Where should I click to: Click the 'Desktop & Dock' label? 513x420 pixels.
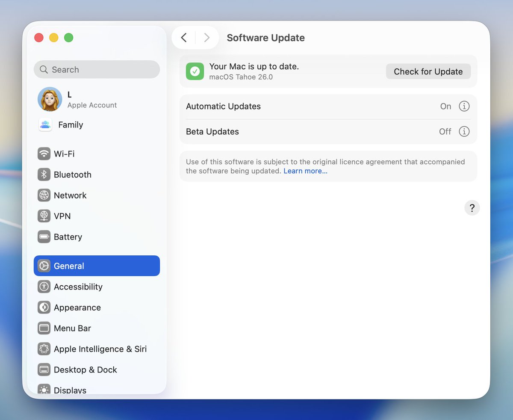85,370
